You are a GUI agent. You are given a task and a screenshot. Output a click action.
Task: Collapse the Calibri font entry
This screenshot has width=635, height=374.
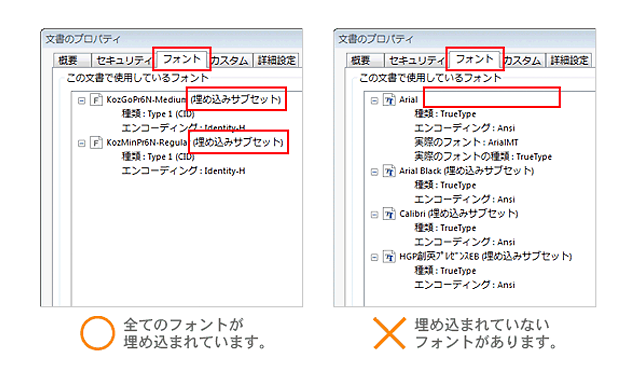point(374,215)
